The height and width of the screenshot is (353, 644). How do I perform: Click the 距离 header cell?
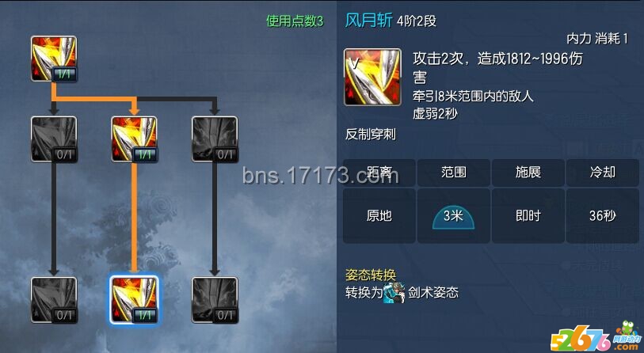click(x=379, y=173)
